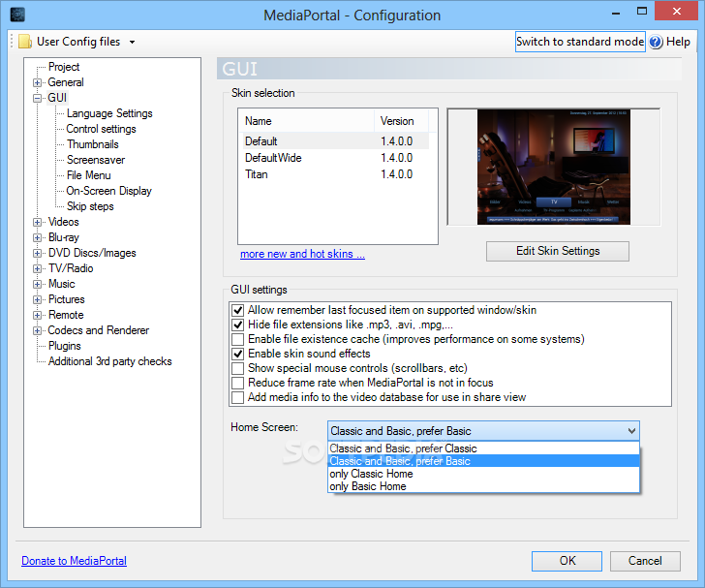Close the Home Screen combo box arrow

(x=631, y=431)
